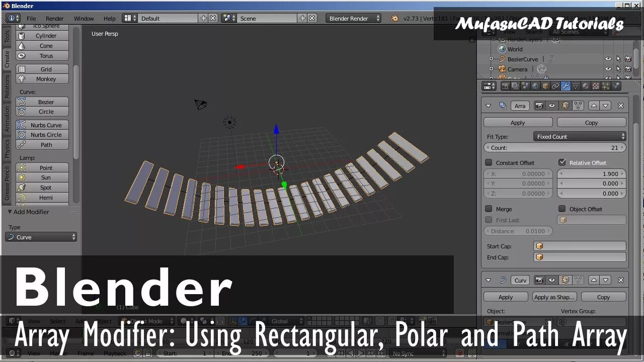Add a Torus mesh primitive
Viewport: 644px width, 362px height.
tap(42, 56)
